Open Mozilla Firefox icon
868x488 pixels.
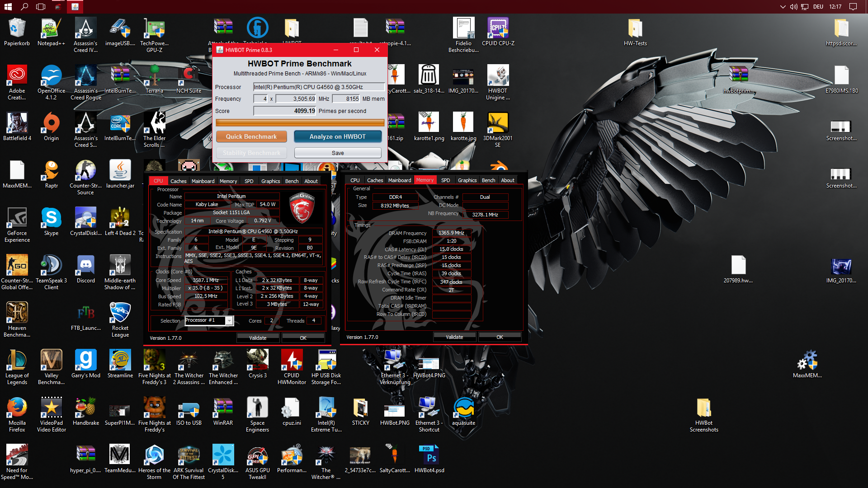tap(17, 415)
